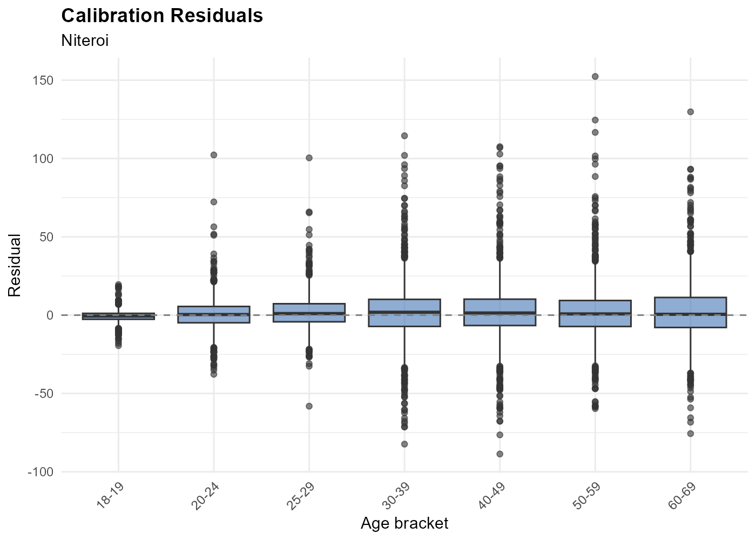Click the "Age bracket" x-axis label

tap(404, 523)
